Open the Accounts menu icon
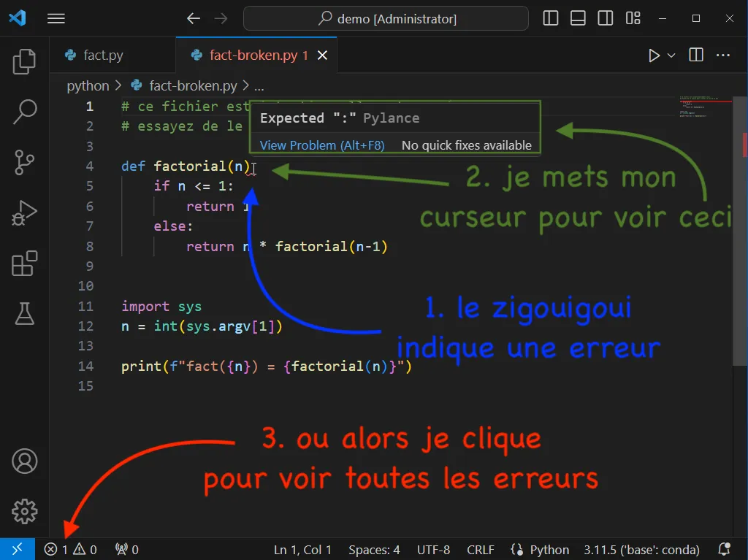The width and height of the screenshot is (748, 560). 25,461
